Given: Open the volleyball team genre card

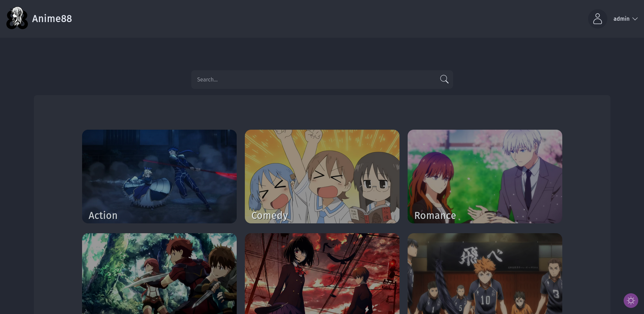Looking at the screenshot, I should [485, 274].
